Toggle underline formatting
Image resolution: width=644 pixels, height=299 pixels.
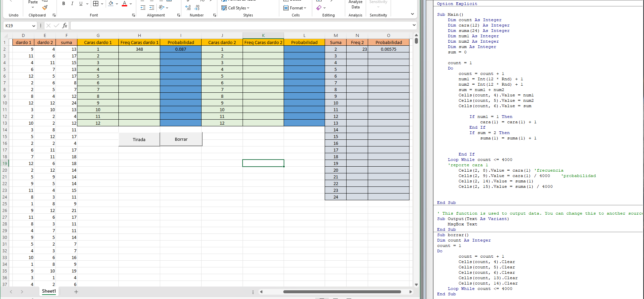point(81,4)
